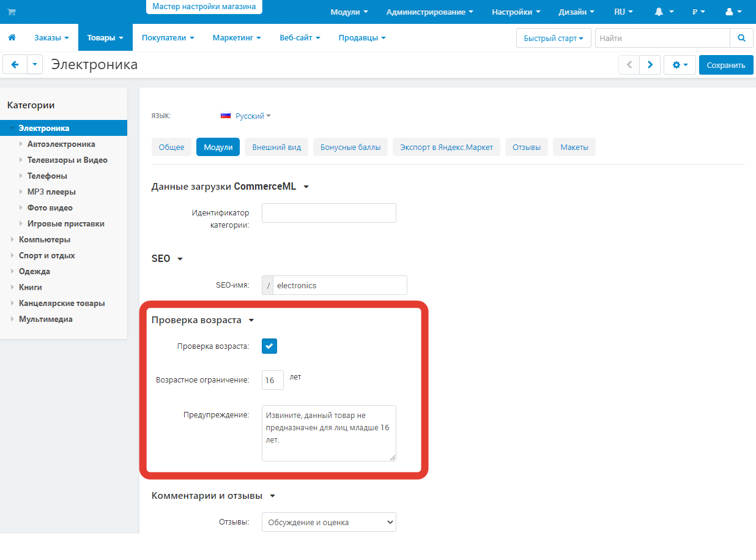
Task: Open the Бонусные баллы tab
Action: pos(350,147)
